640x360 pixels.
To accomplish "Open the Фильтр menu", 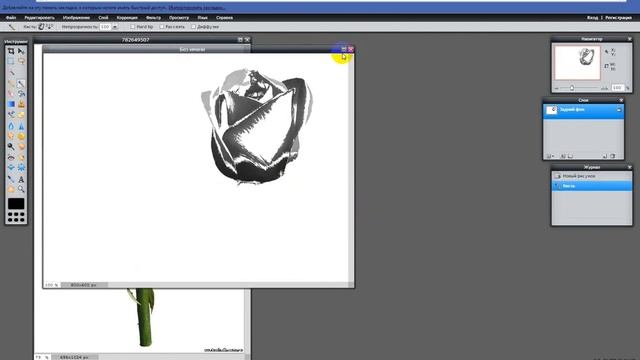I will coord(153,18).
